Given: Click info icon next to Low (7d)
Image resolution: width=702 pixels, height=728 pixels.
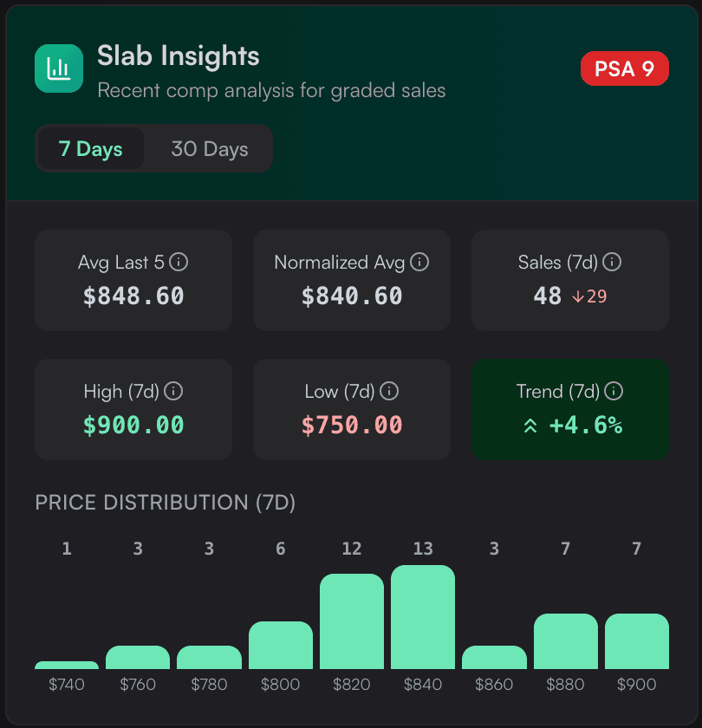Looking at the screenshot, I should tap(389, 391).
